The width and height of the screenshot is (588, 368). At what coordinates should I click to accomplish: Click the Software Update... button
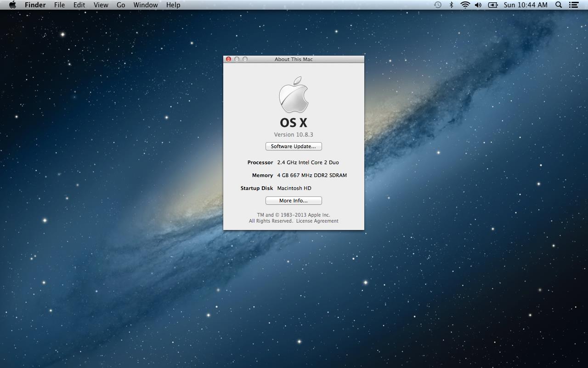click(294, 146)
